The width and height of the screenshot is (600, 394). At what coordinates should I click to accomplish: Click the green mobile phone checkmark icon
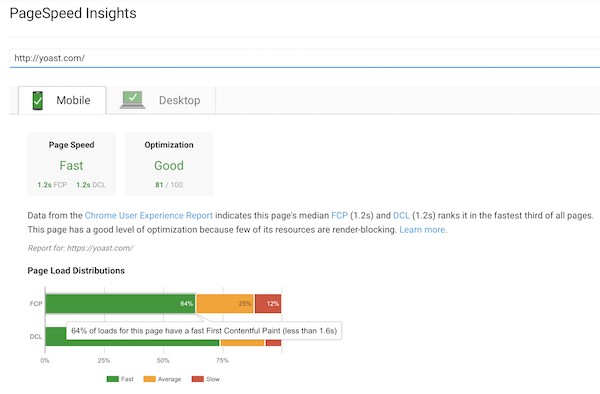click(38, 101)
